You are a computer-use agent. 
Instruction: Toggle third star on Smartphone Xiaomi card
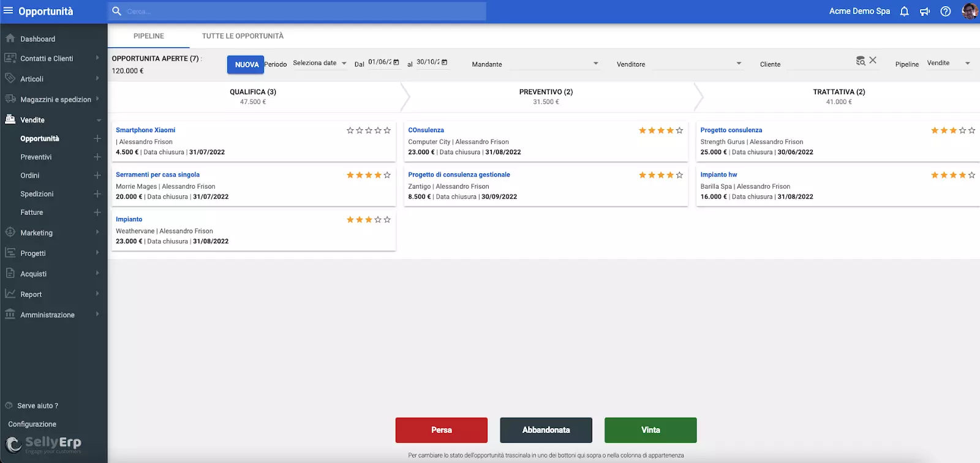pos(369,130)
